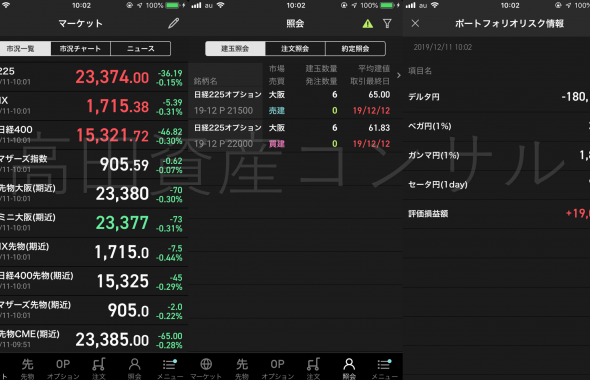The height and width of the screenshot is (380, 590).
Task: Open the 1,715.38 index row
Action: pos(94,106)
